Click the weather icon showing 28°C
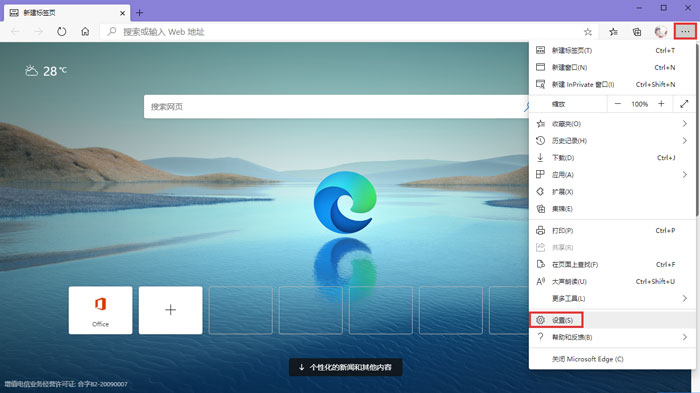Screen dimensions: 700x393 click(31, 71)
